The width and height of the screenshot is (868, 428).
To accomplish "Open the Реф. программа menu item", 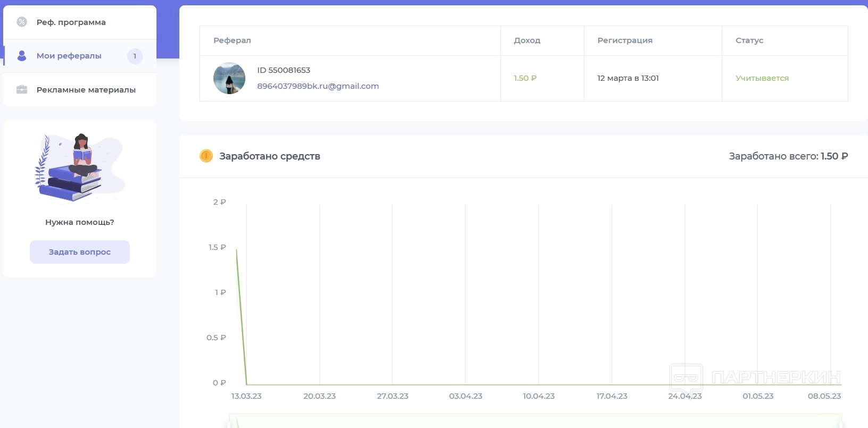I will [x=71, y=22].
